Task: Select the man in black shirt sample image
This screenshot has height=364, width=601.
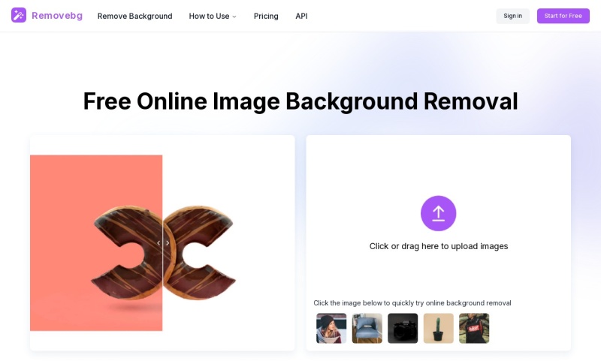Action: coord(474,328)
